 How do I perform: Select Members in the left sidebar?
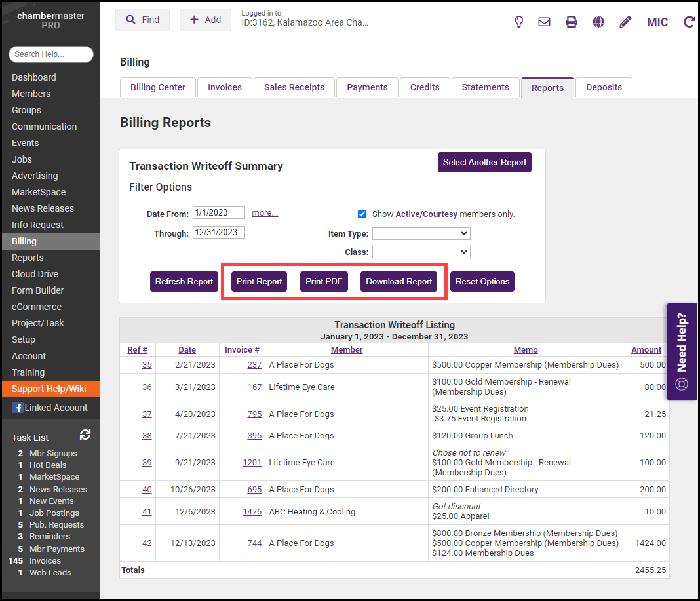[x=31, y=94]
